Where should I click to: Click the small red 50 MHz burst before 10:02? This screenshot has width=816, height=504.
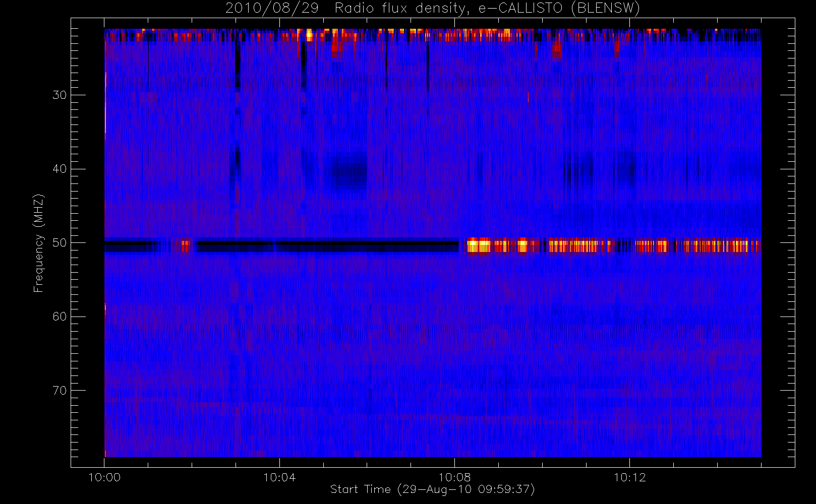(x=186, y=245)
